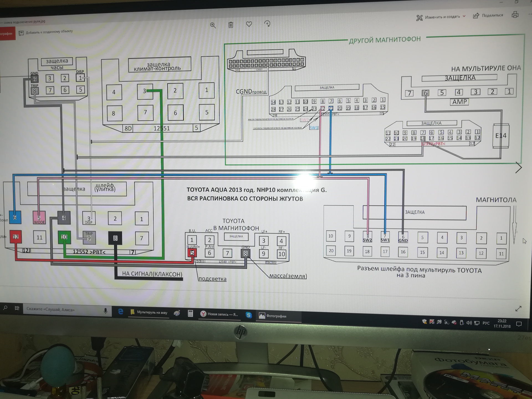Click the подсветка label in the diagram
The height and width of the screenshot is (399, 532).
tap(213, 279)
